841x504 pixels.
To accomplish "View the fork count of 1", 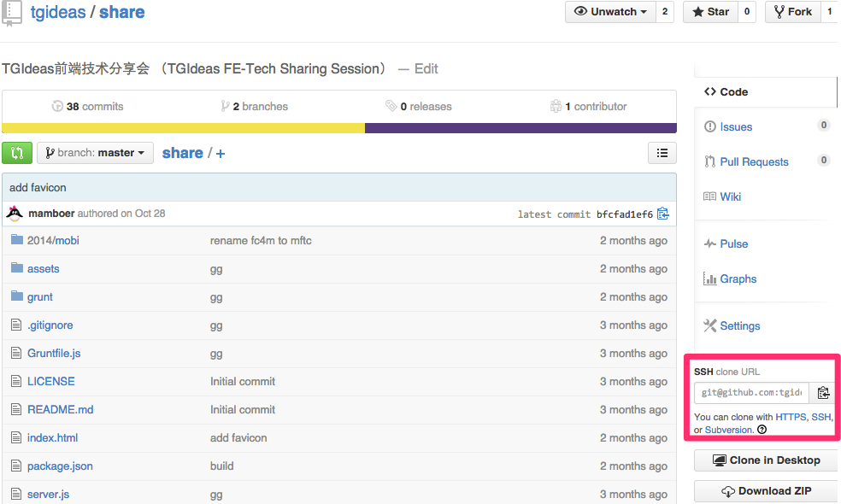I will coord(830,12).
